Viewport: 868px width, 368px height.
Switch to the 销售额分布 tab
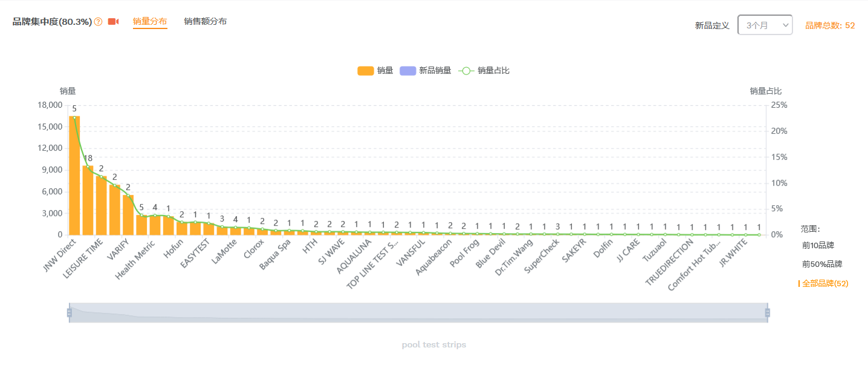[206, 22]
